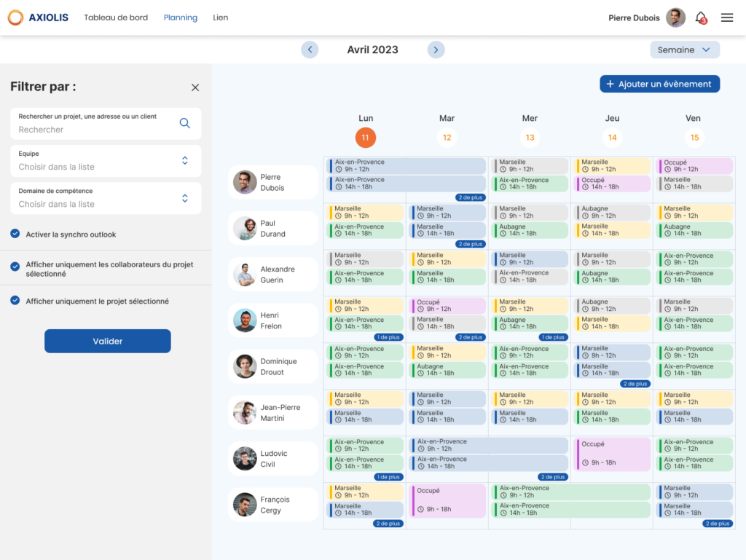
Task: Select Dominique Drouot's avatar
Action: click(245, 366)
